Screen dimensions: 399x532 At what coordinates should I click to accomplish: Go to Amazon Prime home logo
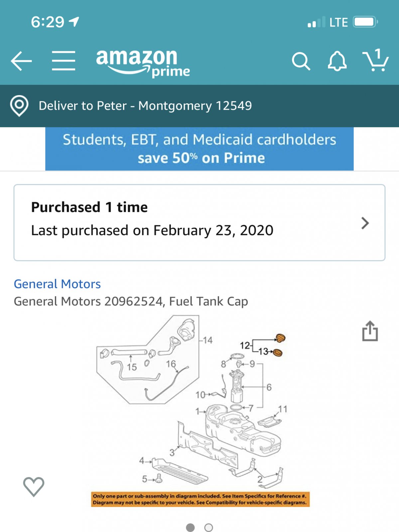click(x=143, y=63)
